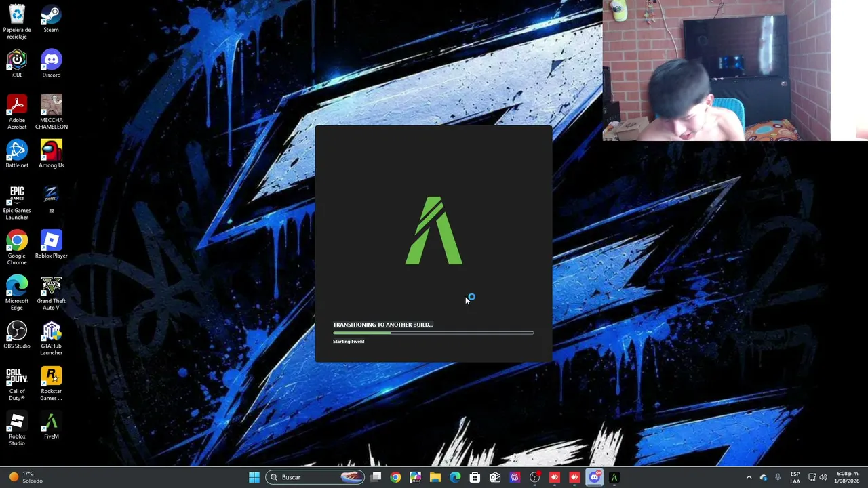Switch to Discord on the taskbar
Image resolution: width=868 pixels, height=488 pixels.
(594, 477)
